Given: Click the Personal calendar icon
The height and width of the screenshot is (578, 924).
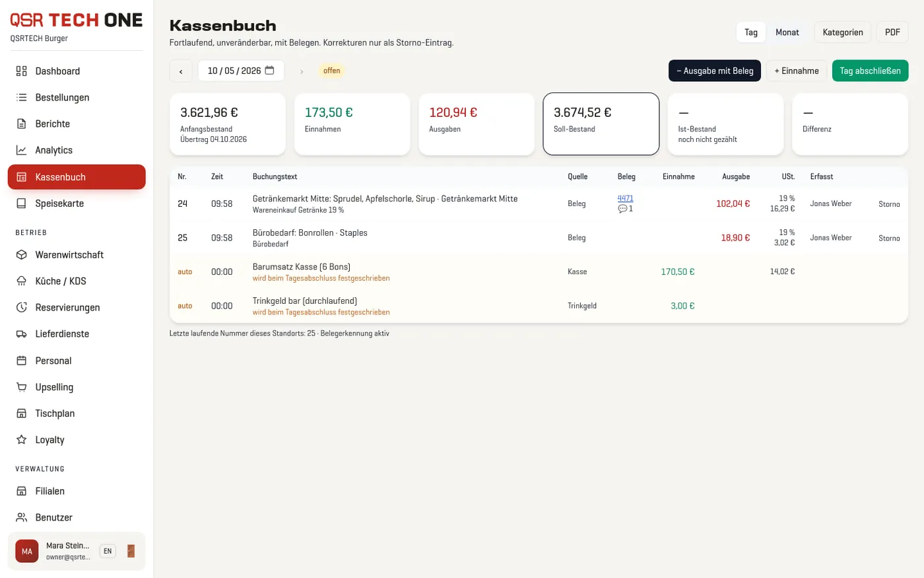Looking at the screenshot, I should click(x=22, y=361).
